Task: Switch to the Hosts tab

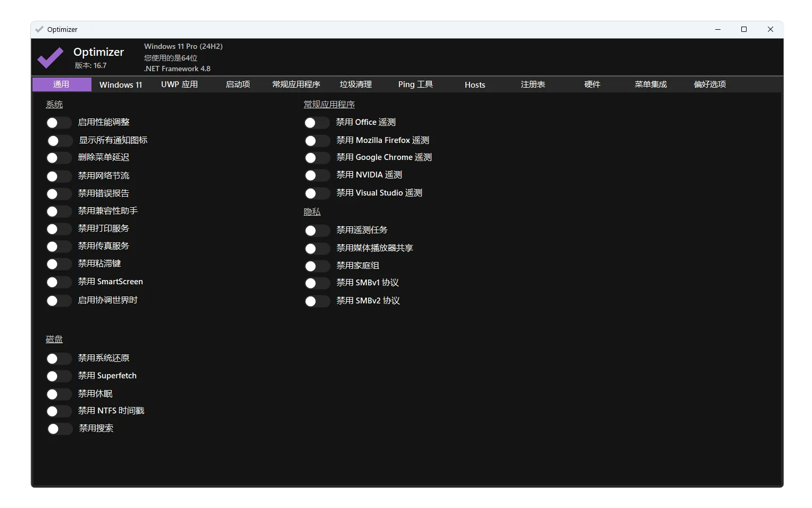Action: point(475,84)
